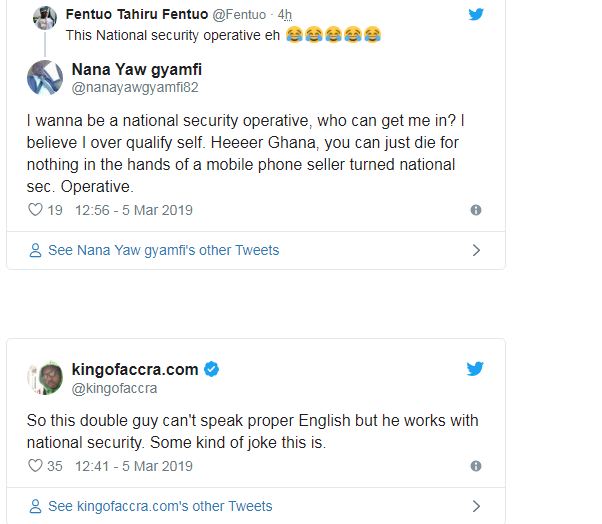The image size is (602, 524).
Task: Click the Twitter bird icon on Fentuo tweet
Action: 476,14
